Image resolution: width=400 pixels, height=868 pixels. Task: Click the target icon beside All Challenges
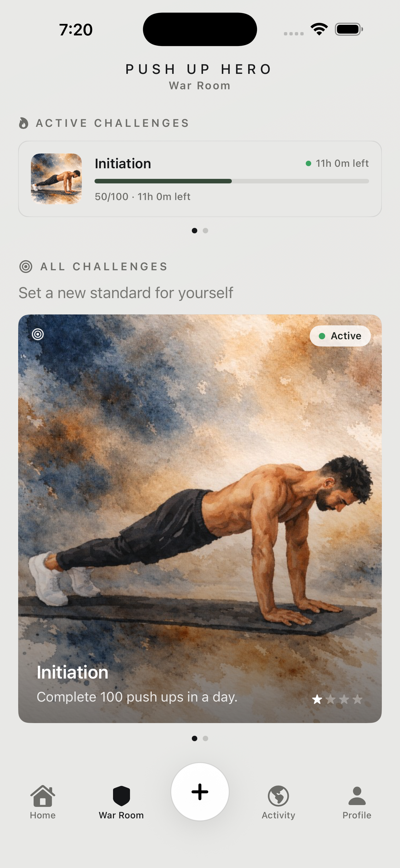coord(26,267)
